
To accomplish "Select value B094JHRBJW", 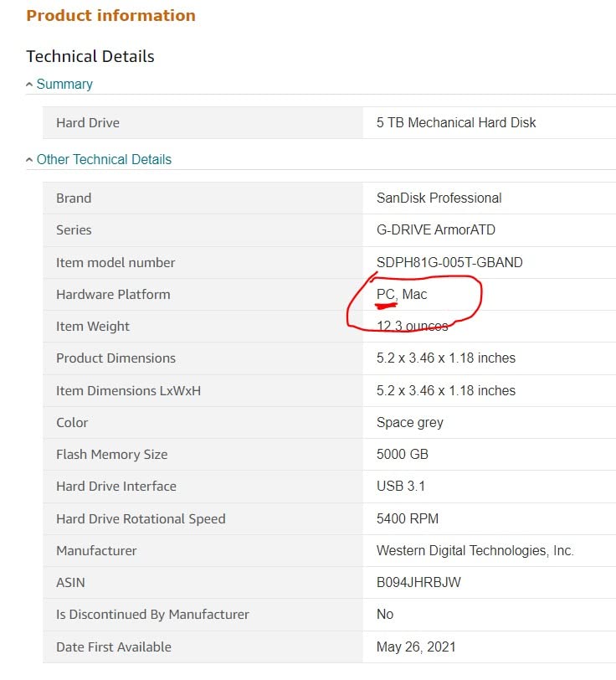I will pyautogui.click(x=418, y=582).
